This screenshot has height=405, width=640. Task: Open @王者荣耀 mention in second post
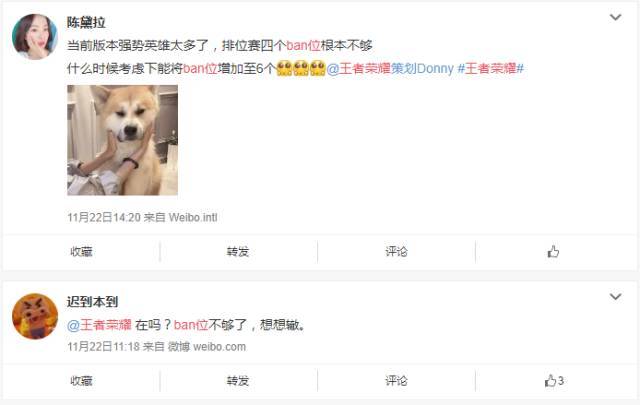99,325
